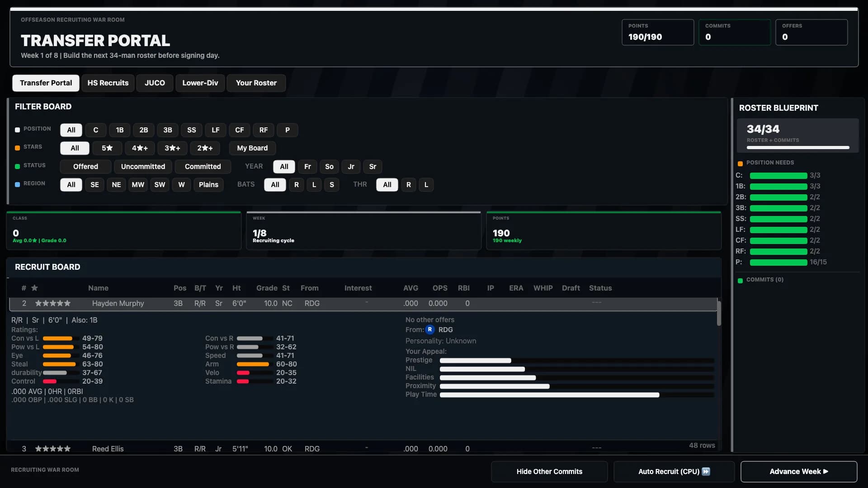Filter year by Fr
This screenshot has width=868, height=488.
coord(307,167)
